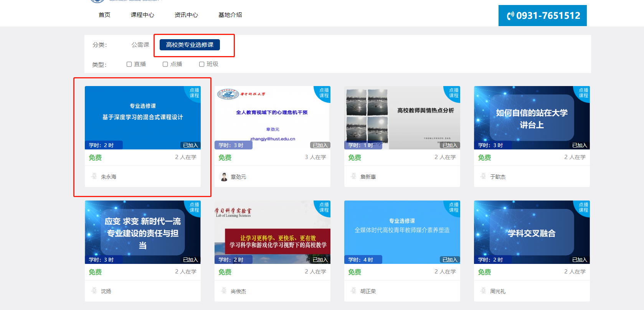The image size is (644, 310).
Task: Select the 高校类专业选修课 category button
Action: (190, 45)
